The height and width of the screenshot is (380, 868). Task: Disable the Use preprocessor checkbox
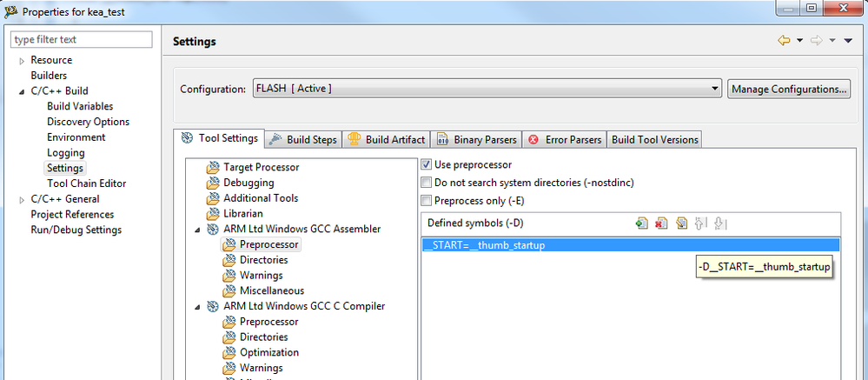point(426,164)
